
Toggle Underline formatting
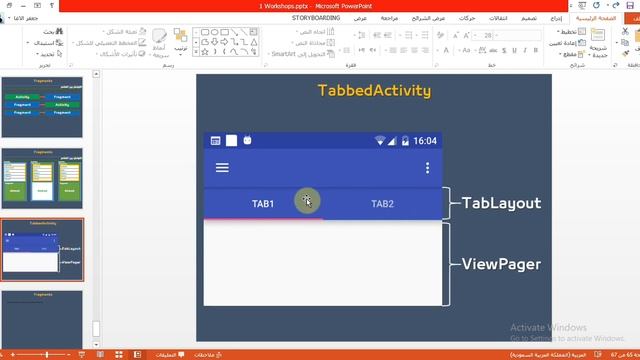click(x=514, y=50)
